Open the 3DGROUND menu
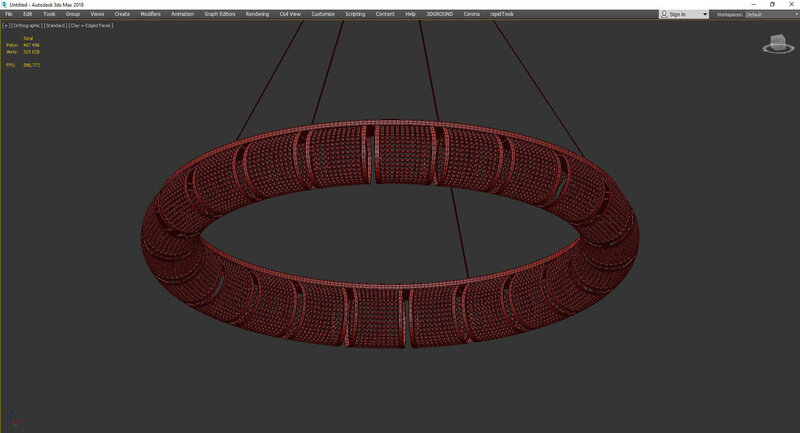The height and width of the screenshot is (433, 800). (x=440, y=15)
